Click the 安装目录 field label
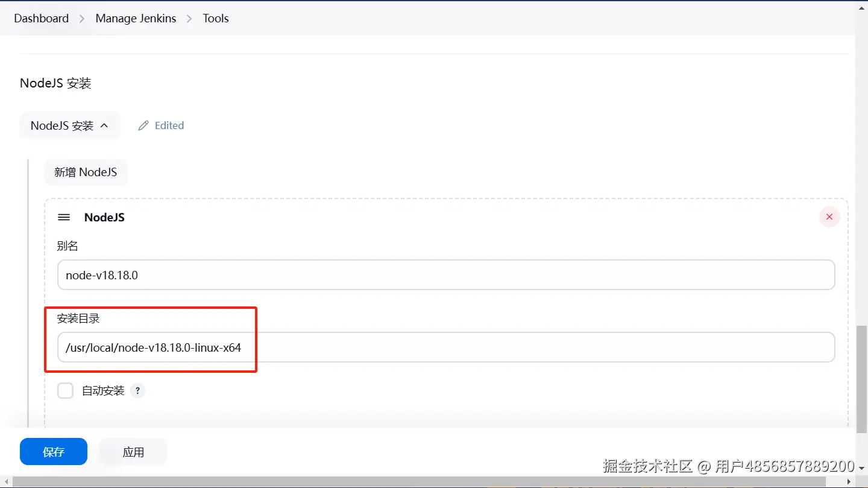 (78, 318)
